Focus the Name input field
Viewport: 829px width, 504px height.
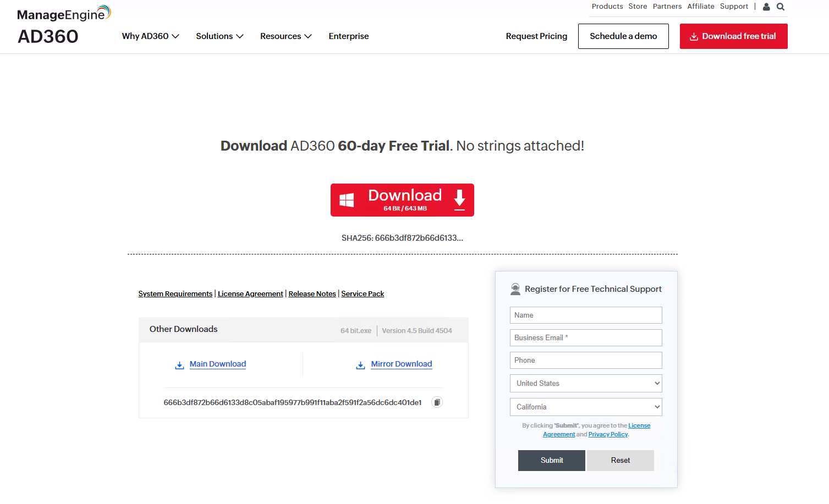click(586, 315)
